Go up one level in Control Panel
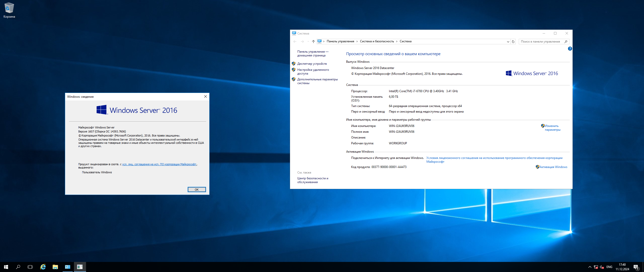The width and height of the screenshot is (644, 272). pyautogui.click(x=313, y=42)
